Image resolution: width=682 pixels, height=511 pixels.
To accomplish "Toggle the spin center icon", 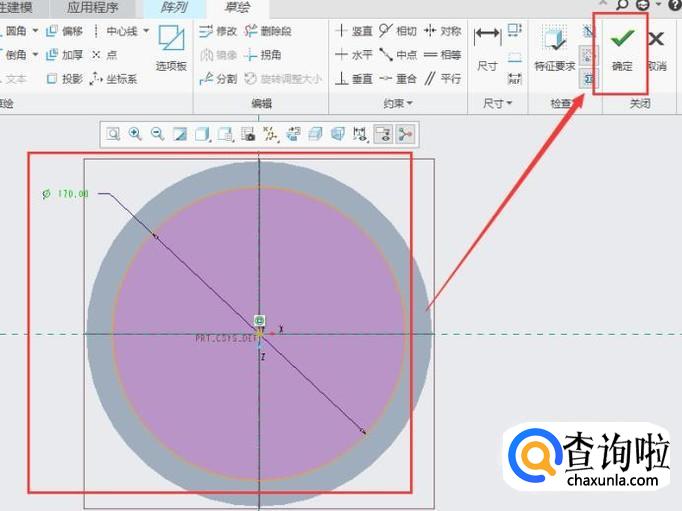I will click(405, 134).
